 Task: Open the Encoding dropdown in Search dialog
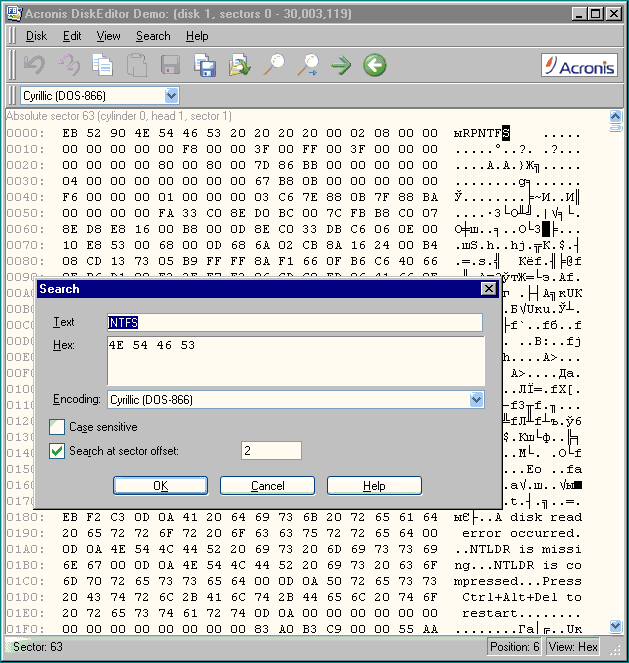(476, 400)
